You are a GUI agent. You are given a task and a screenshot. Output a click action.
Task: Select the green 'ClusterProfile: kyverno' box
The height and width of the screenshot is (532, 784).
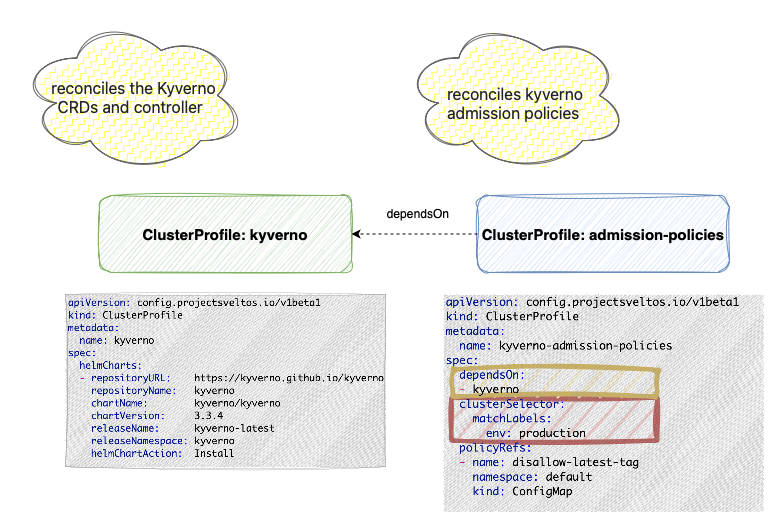[x=226, y=234]
